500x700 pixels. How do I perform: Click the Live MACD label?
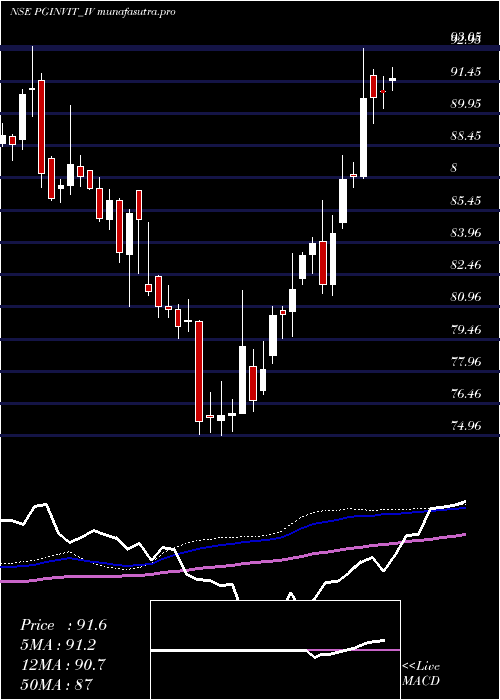(421, 674)
